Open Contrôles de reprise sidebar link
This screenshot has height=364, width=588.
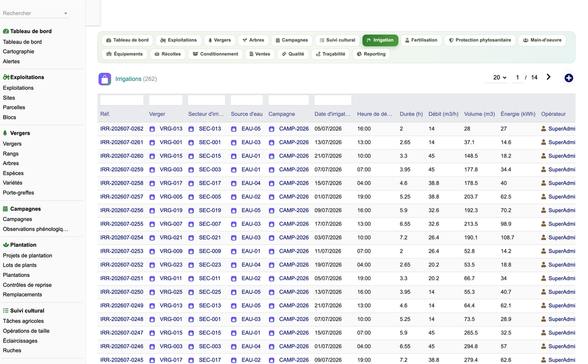[27, 285]
